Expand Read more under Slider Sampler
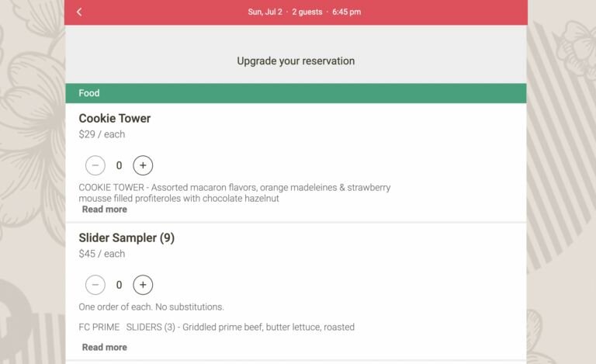The height and width of the screenshot is (364, 596). (104, 347)
